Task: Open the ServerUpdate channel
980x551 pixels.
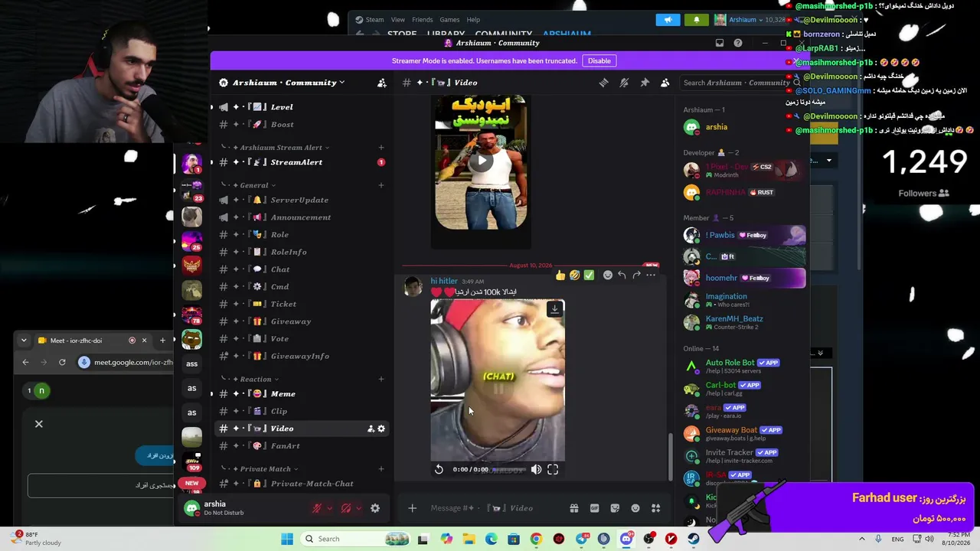Action: tap(301, 200)
